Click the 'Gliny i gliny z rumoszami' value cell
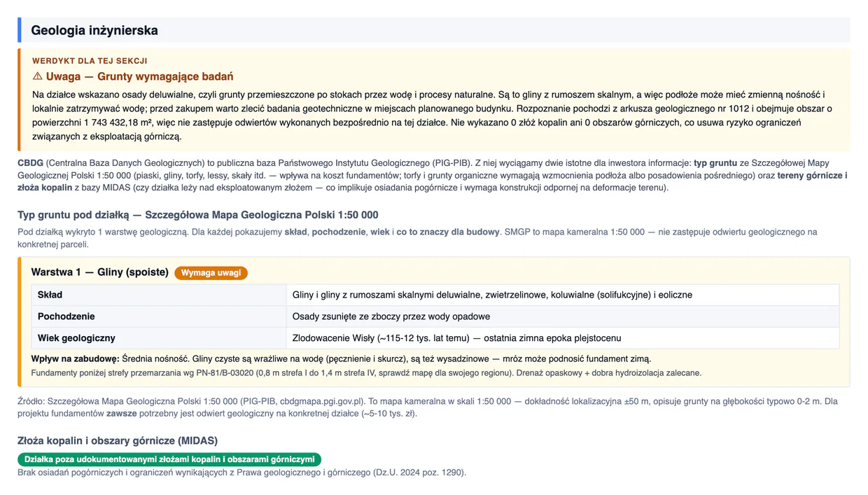This screenshot has width=868, height=495. click(x=563, y=295)
